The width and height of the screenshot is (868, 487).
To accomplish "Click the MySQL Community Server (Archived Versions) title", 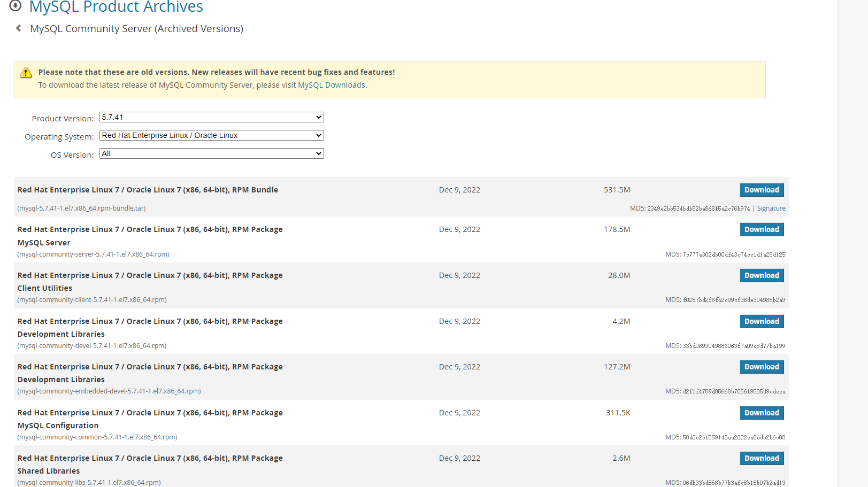I will click(136, 29).
